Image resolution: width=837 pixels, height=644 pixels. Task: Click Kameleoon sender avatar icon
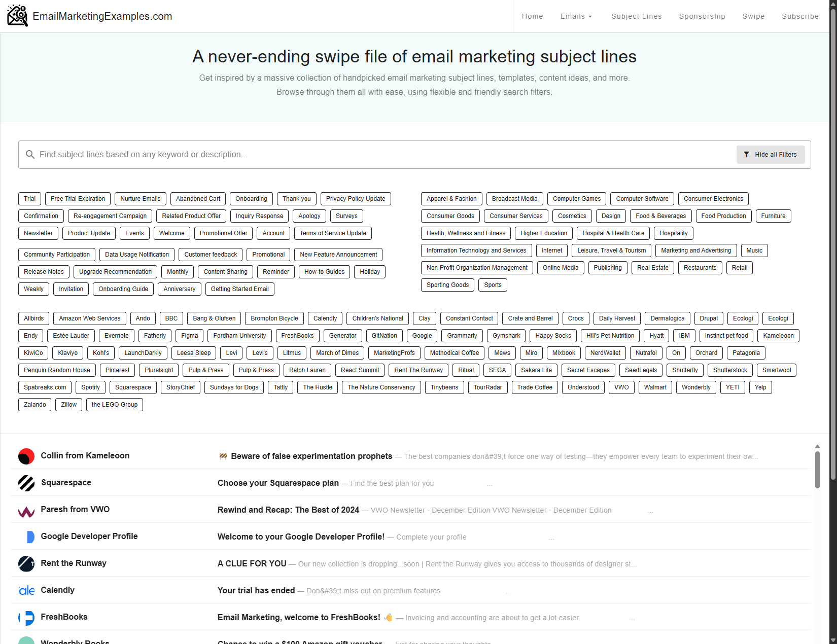[x=26, y=456]
